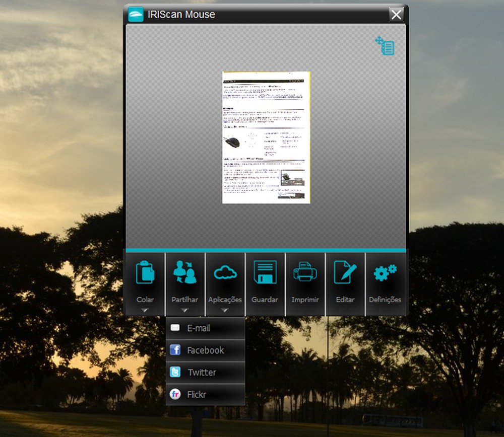The width and height of the screenshot is (504, 437).
Task: Open the scanned document thumbnail
Action: click(x=266, y=138)
